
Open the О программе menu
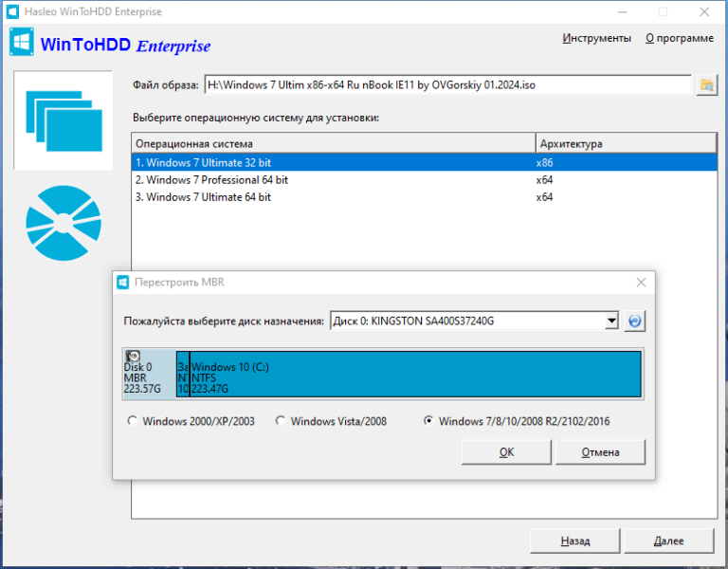pos(680,38)
